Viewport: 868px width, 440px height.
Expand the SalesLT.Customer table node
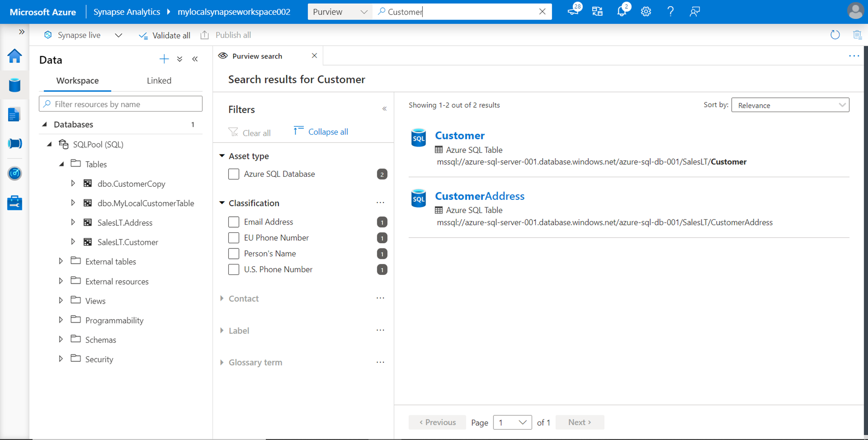click(x=73, y=242)
